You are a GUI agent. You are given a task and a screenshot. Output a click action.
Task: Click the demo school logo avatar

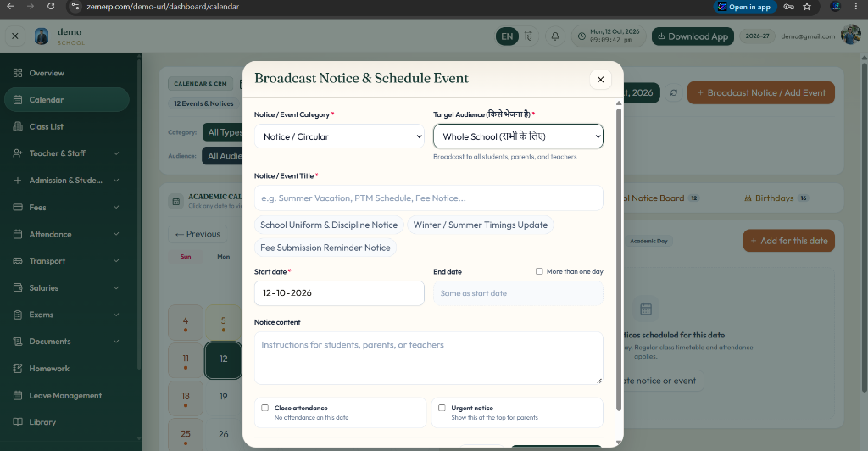(x=42, y=36)
